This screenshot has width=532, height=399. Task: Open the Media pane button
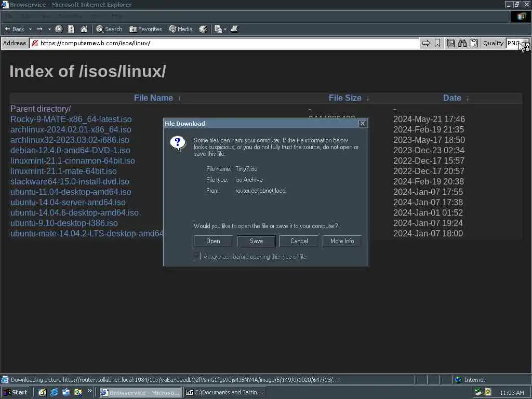pyautogui.click(x=181, y=29)
